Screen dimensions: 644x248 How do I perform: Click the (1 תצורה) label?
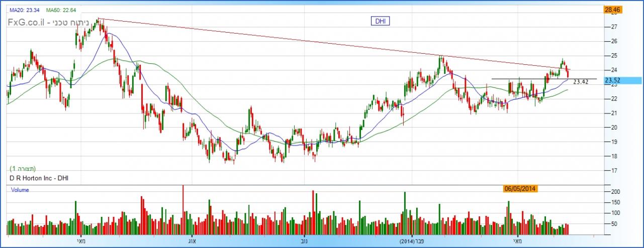(23, 169)
